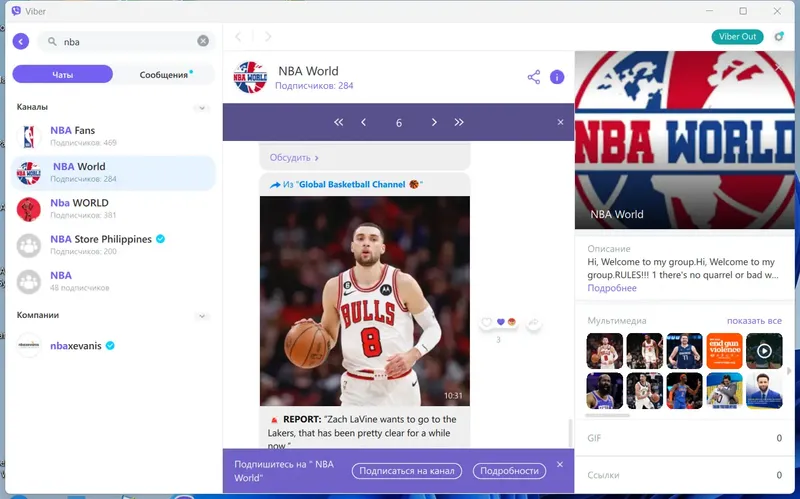Close the search results navigation bar

(x=560, y=122)
